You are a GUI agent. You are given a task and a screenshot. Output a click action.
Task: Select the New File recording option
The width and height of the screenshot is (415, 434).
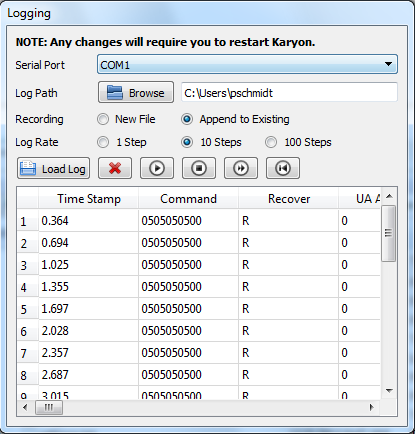[126, 119]
